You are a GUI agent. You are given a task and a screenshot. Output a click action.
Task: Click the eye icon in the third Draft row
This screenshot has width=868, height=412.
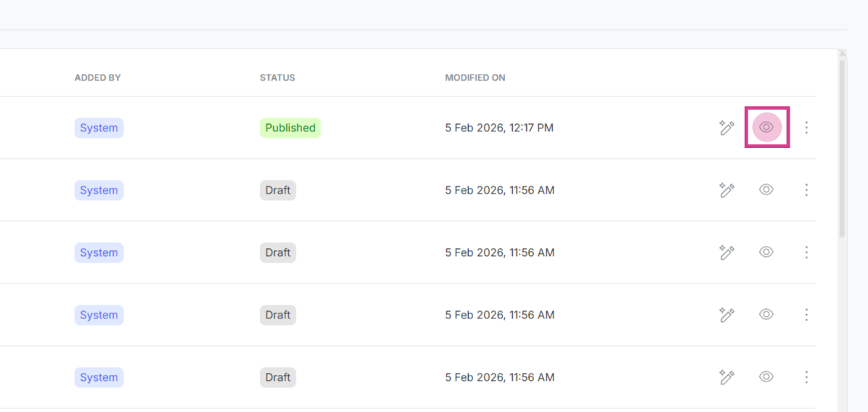tap(767, 315)
